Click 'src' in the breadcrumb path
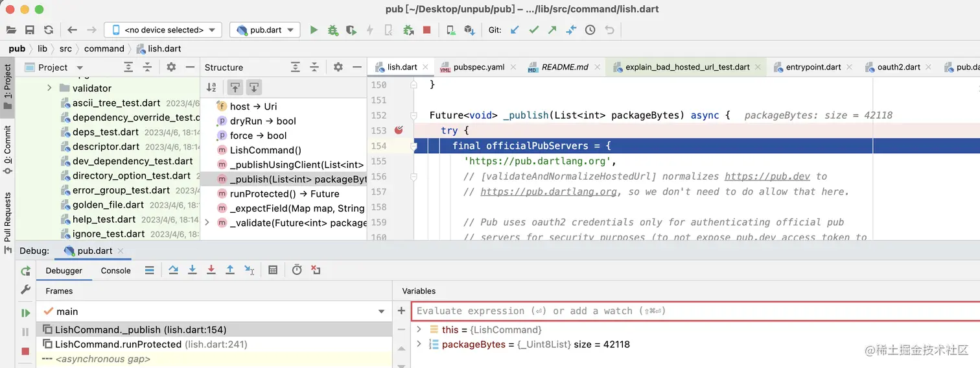Screen dimensions: 980x368 (65, 49)
